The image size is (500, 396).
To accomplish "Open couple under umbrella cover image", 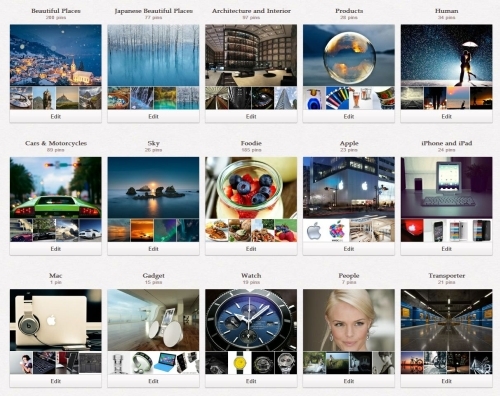I will click(446, 55).
